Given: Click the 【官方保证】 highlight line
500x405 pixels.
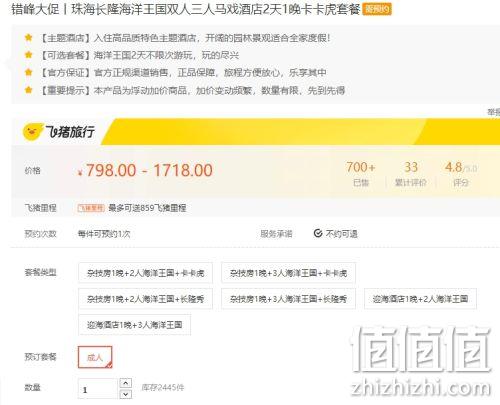Looking at the screenshot, I should [x=182, y=72].
